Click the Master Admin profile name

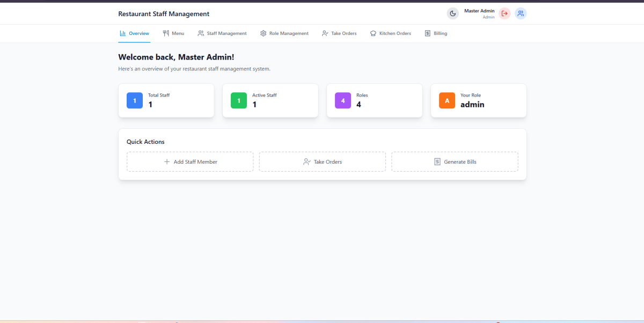click(x=479, y=11)
